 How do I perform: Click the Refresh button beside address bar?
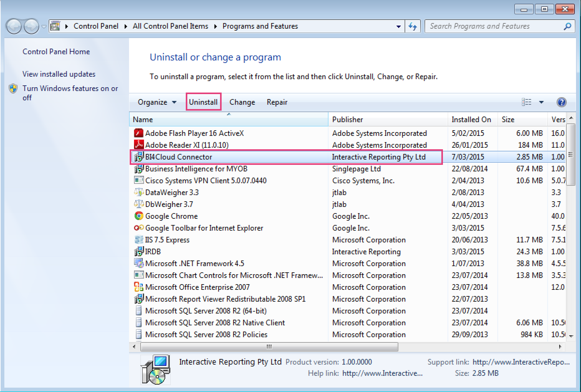pos(413,26)
